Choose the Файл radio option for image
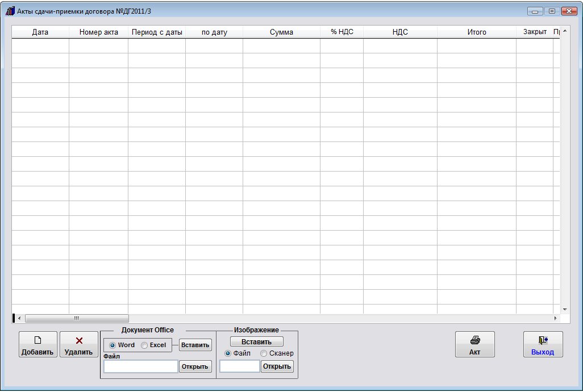Screen dimensions: 583x392 click(x=228, y=353)
